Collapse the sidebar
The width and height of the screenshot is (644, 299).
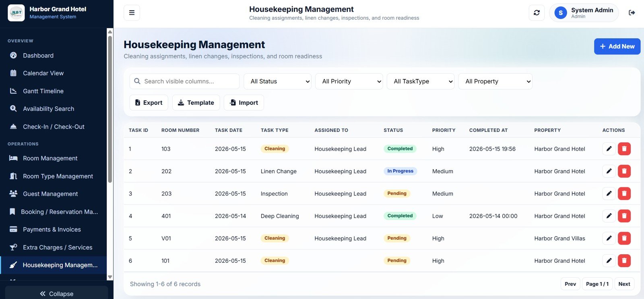pos(56,293)
